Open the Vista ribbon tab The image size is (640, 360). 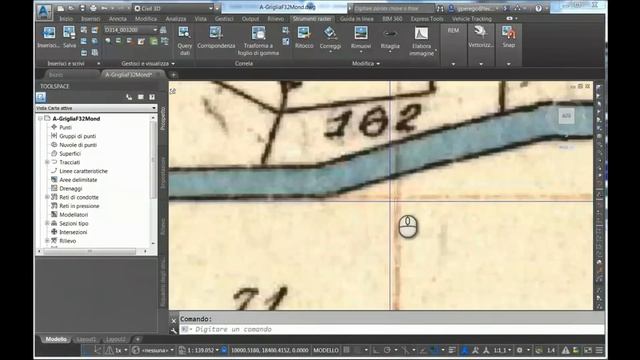[x=200, y=19]
